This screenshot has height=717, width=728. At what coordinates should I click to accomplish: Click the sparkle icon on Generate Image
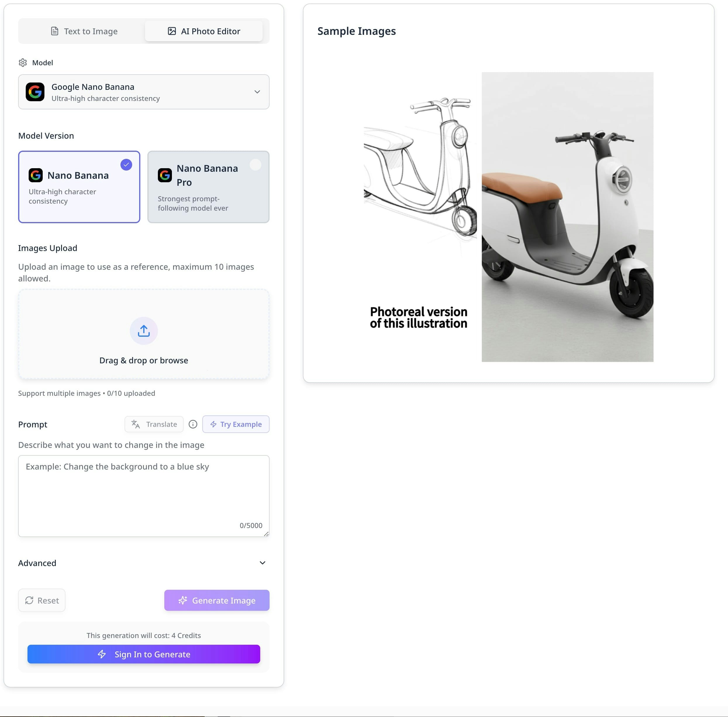coord(183,600)
